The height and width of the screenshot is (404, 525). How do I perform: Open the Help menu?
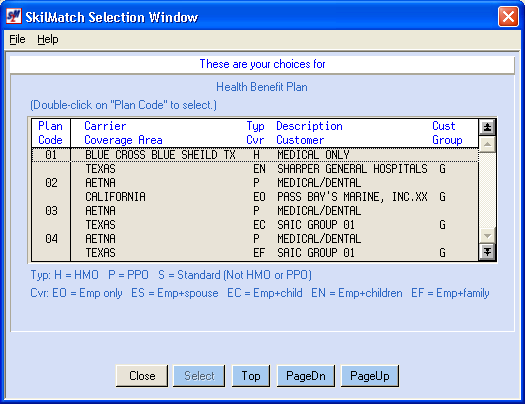pos(48,39)
